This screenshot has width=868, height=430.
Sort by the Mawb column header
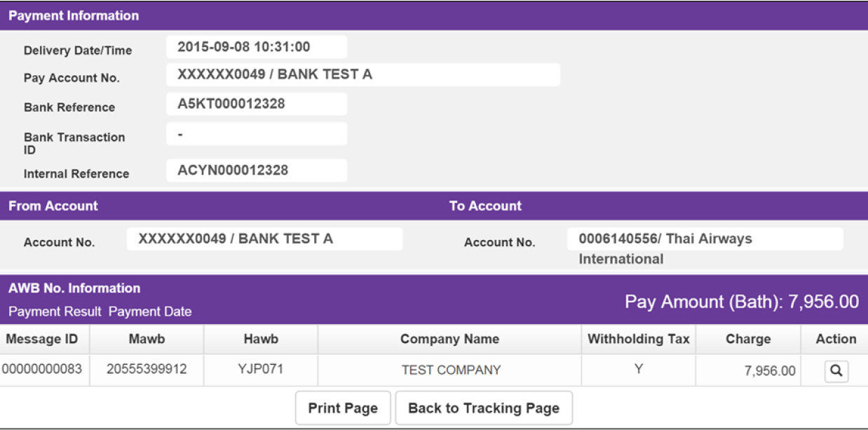(147, 340)
